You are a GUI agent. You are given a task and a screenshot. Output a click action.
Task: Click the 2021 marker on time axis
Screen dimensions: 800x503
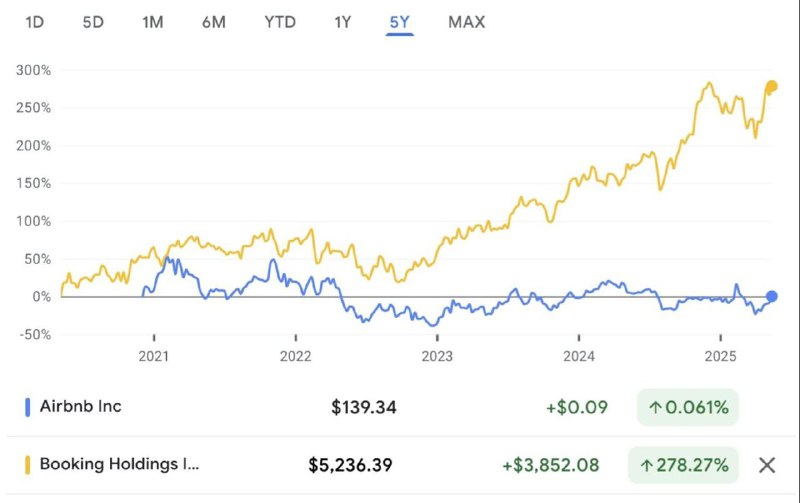[x=154, y=356]
